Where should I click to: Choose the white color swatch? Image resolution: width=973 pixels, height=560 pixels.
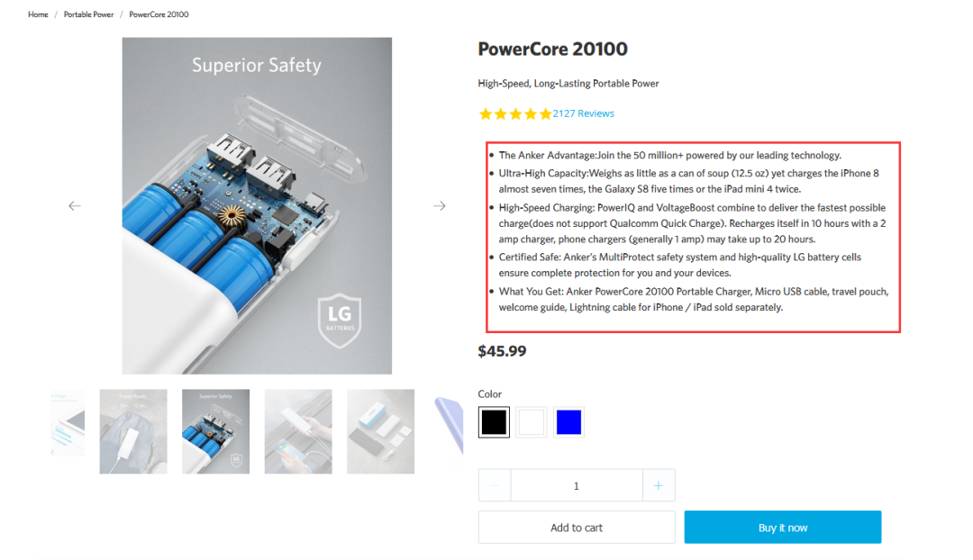(x=532, y=422)
